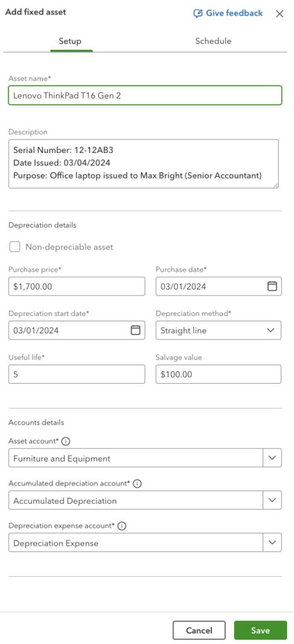This screenshot has width=294, height=644.
Task: Click the Useful life field
Action: 76,374
